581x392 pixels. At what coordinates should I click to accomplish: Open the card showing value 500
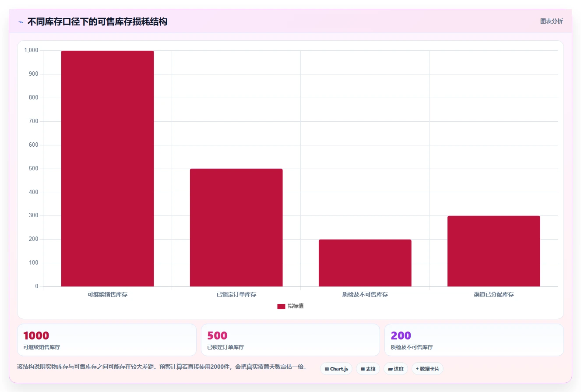pyautogui.click(x=290, y=340)
